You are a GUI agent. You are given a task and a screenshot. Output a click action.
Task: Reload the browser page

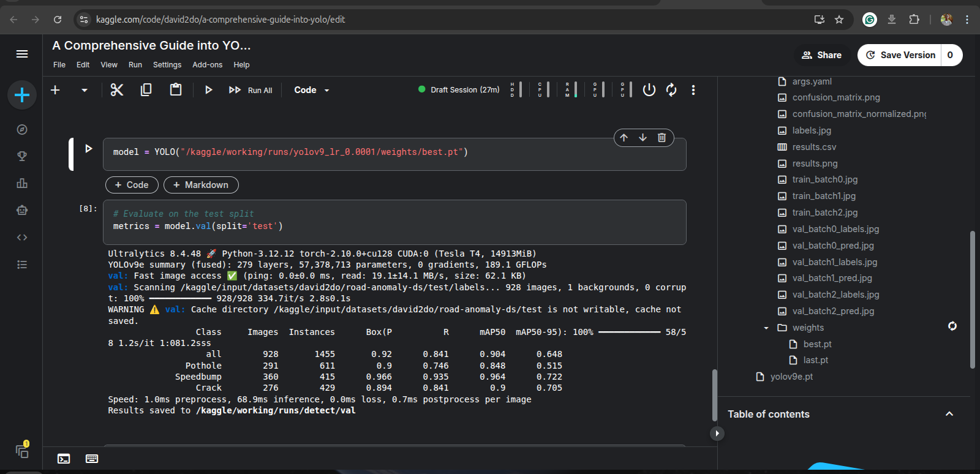pyautogui.click(x=58, y=20)
